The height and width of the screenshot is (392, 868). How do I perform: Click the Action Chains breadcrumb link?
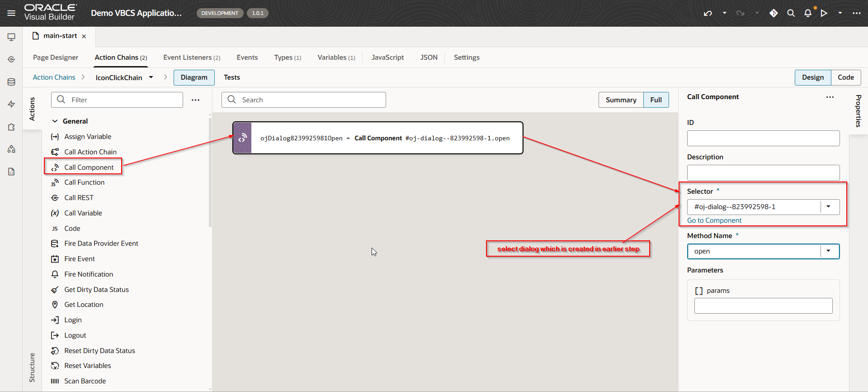(x=54, y=77)
